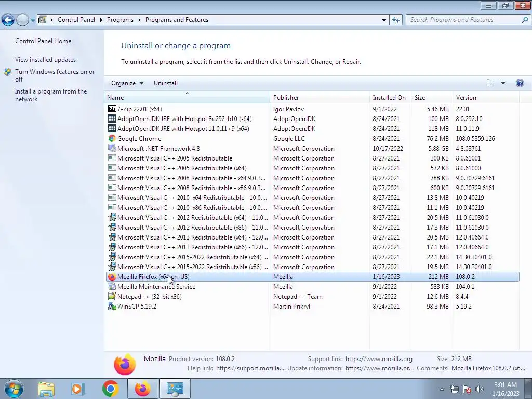Open Google Chrome from the taskbar
The height and width of the screenshot is (399, 532).
[x=110, y=389]
